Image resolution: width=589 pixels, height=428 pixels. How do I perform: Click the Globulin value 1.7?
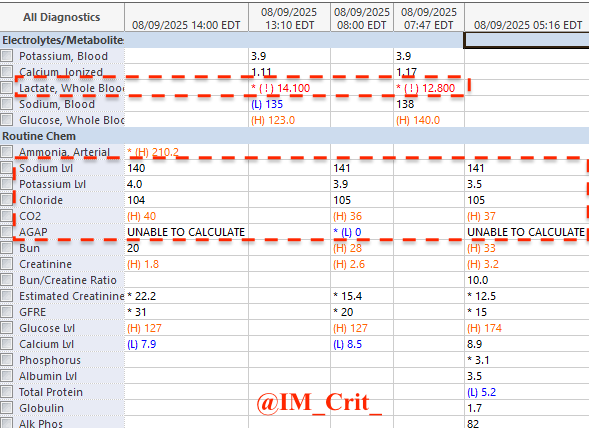(x=474, y=408)
